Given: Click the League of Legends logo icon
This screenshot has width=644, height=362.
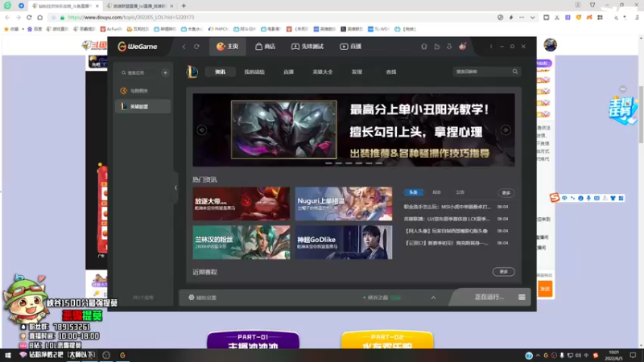Looking at the screenshot, I should tap(192, 72).
